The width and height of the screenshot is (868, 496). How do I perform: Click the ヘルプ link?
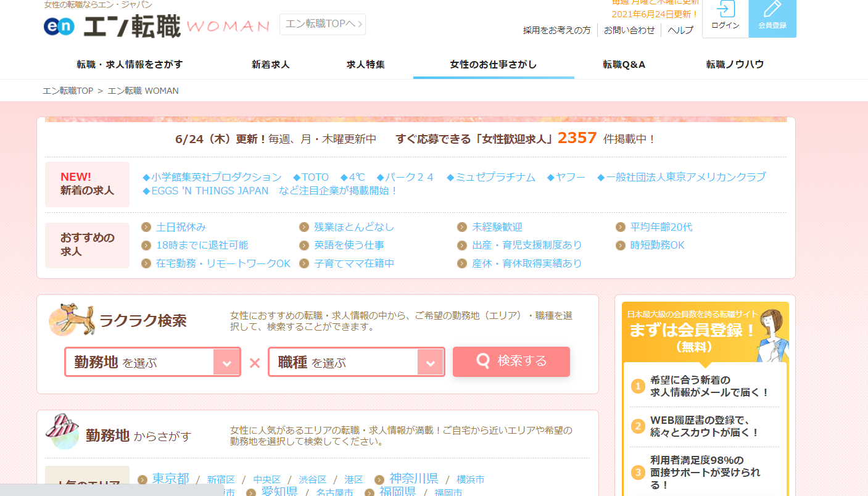click(x=680, y=30)
